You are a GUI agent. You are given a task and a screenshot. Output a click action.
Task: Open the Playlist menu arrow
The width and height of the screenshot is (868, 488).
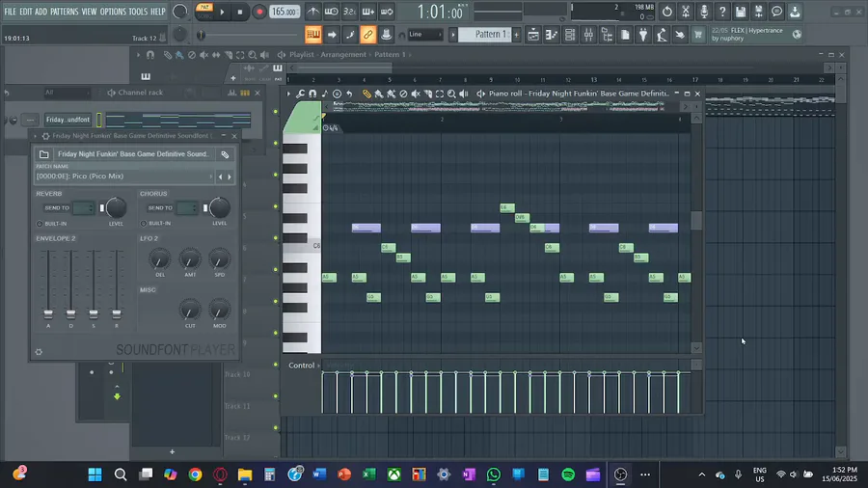(138, 55)
